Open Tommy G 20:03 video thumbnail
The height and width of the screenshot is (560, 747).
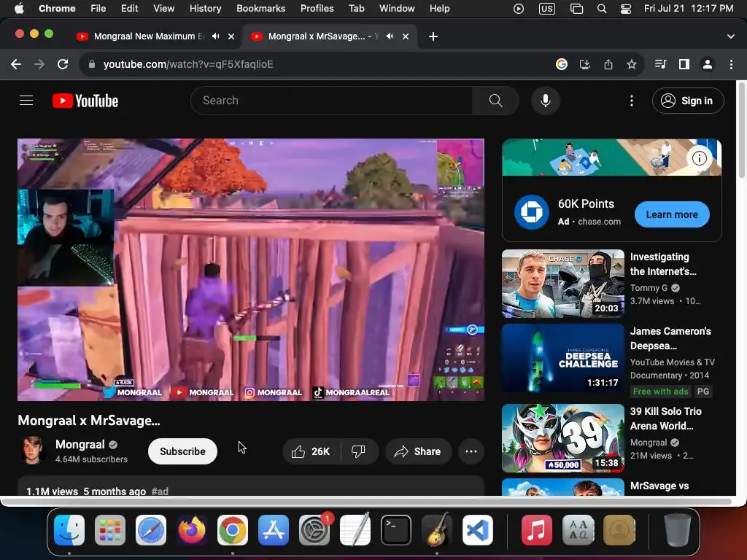coord(562,284)
